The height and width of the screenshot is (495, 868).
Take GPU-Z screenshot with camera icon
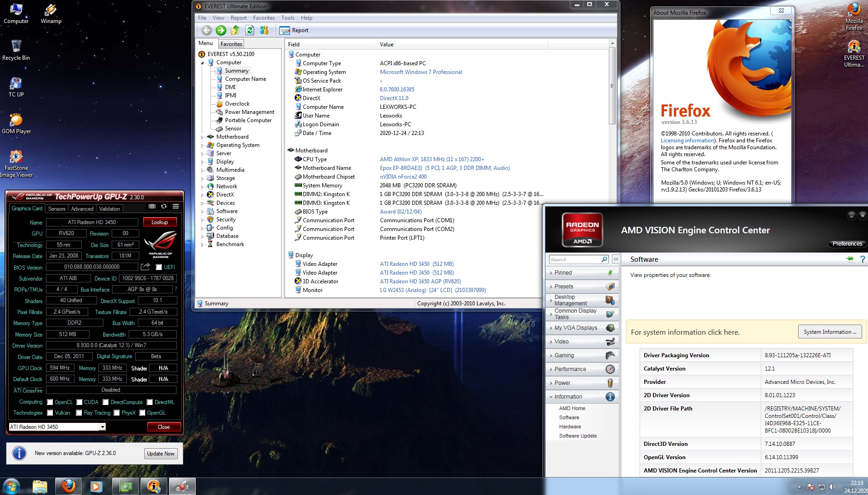[x=152, y=207]
